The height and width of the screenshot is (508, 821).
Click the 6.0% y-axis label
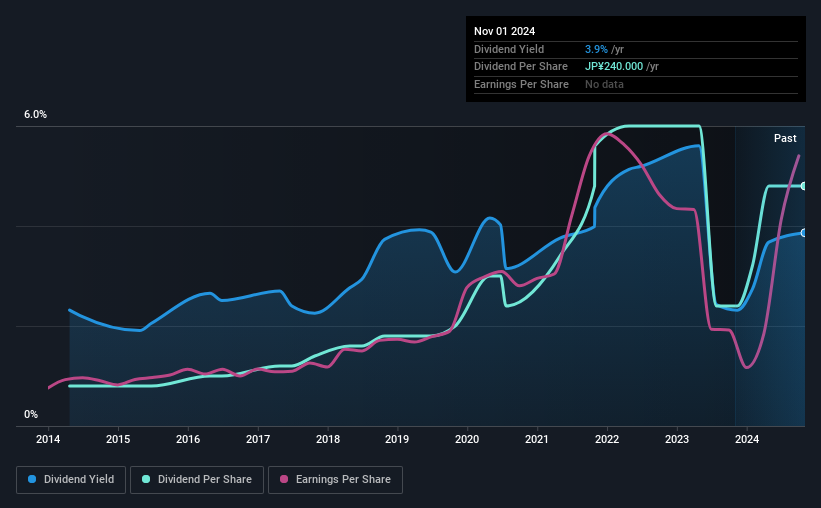[36, 115]
